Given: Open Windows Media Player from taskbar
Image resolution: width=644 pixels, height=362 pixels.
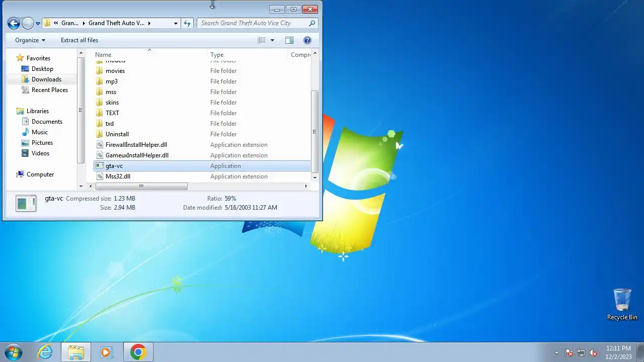Looking at the screenshot, I should pos(106,352).
